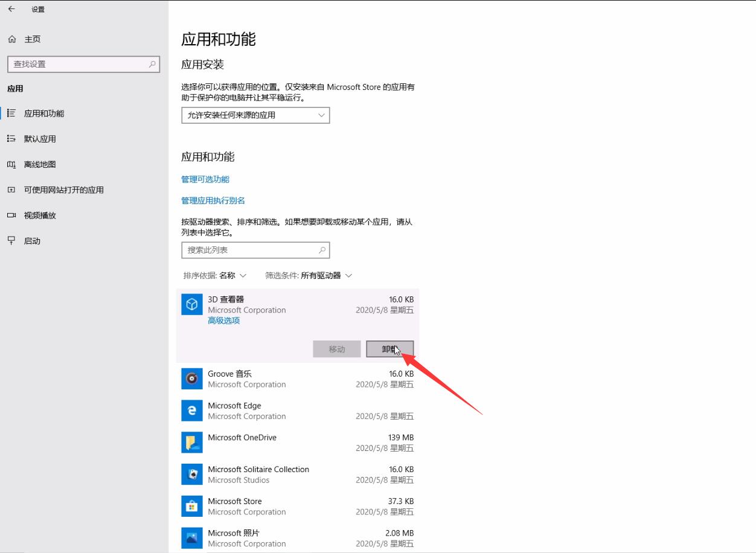
Task: Click the 应用和功能 sidebar icon
Action: click(11, 113)
